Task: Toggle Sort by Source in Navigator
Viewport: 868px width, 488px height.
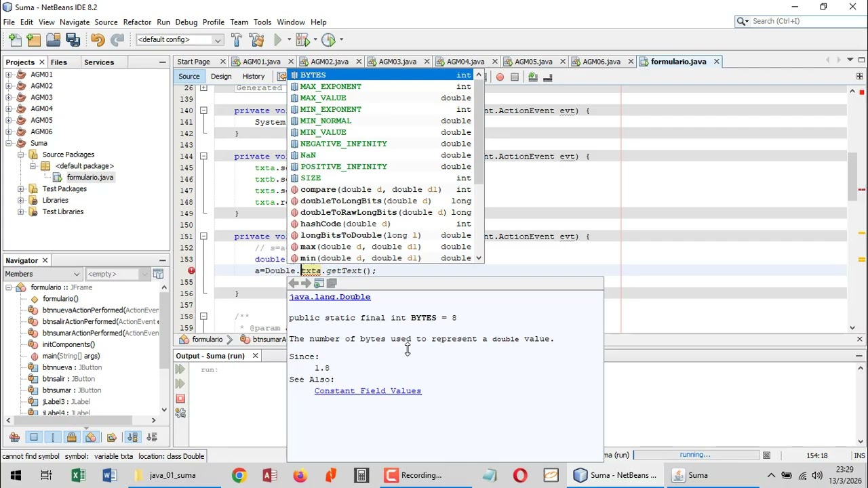Action: pyautogui.click(x=152, y=437)
